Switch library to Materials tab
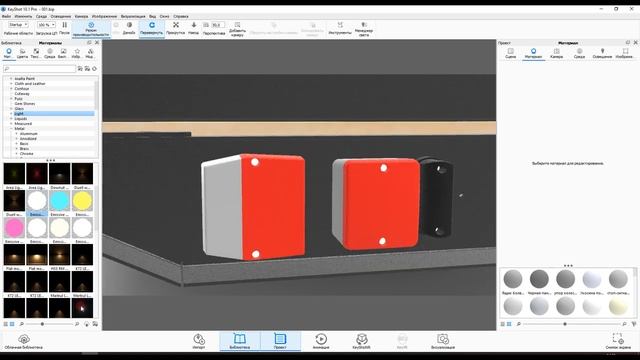The height and width of the screenshot is (360, 640). pyautogui.click(x=9, y=53)
